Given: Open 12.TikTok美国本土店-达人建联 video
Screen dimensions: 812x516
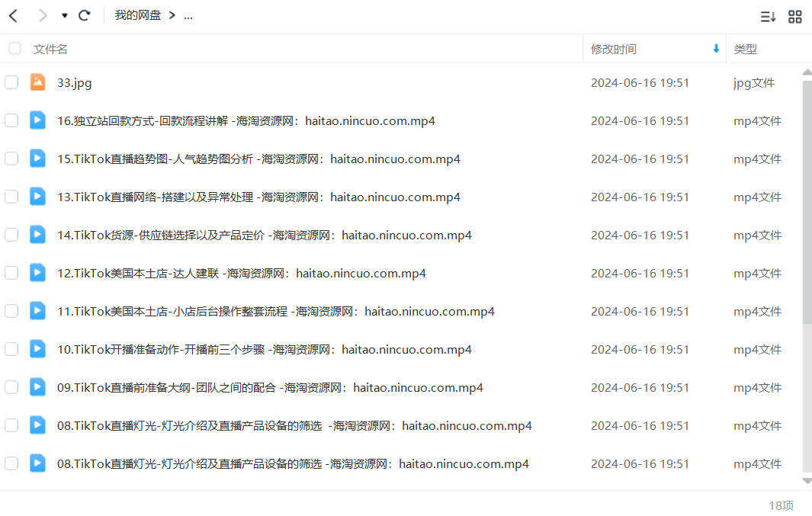Looking at the screenshot, I should (x=242, y=274).
